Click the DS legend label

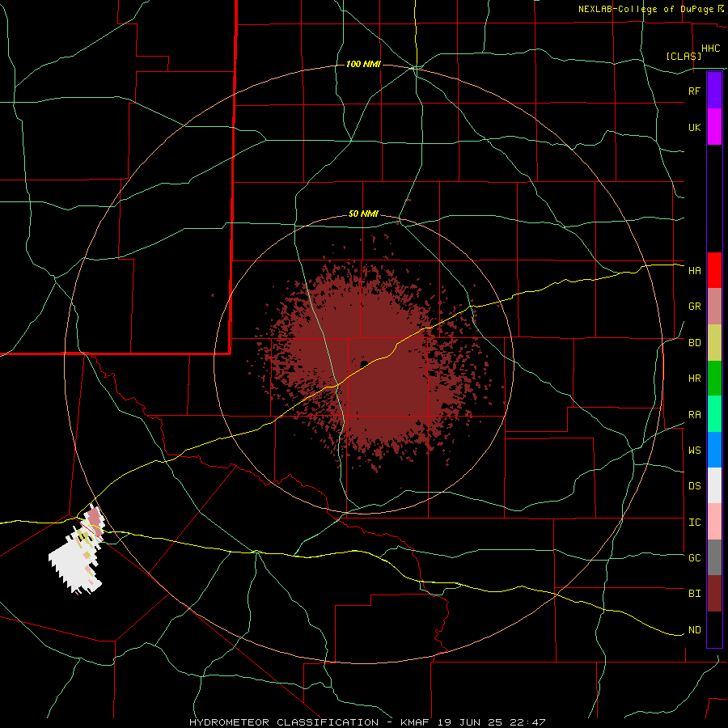[694, 486]
